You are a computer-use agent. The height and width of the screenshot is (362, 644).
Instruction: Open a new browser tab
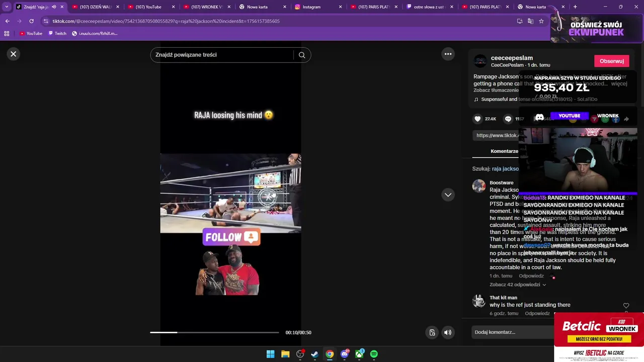point(575,7)
